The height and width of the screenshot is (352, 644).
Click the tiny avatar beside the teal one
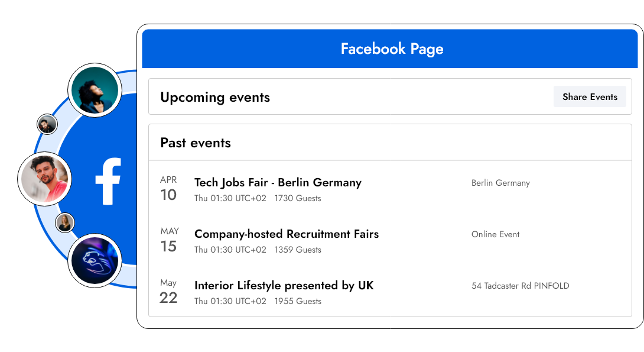[47, 124]
